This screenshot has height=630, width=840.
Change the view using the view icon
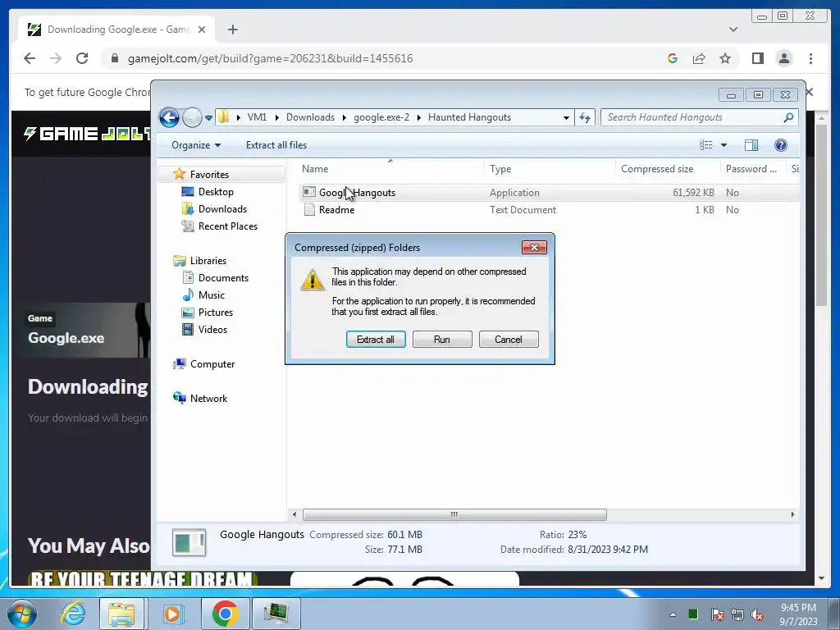click(706, 145)
